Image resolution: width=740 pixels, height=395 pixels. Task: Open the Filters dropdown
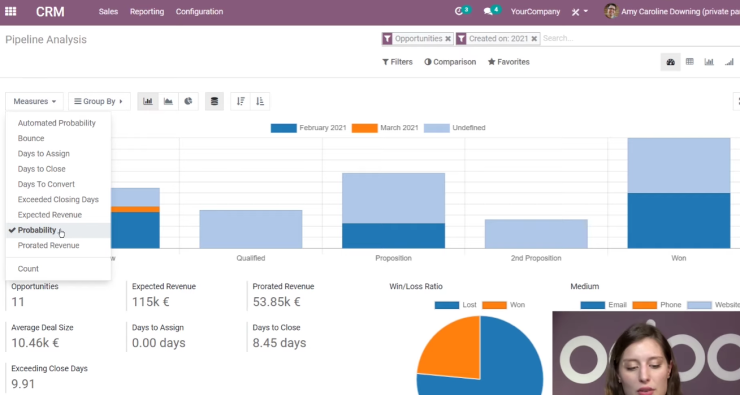397,62
